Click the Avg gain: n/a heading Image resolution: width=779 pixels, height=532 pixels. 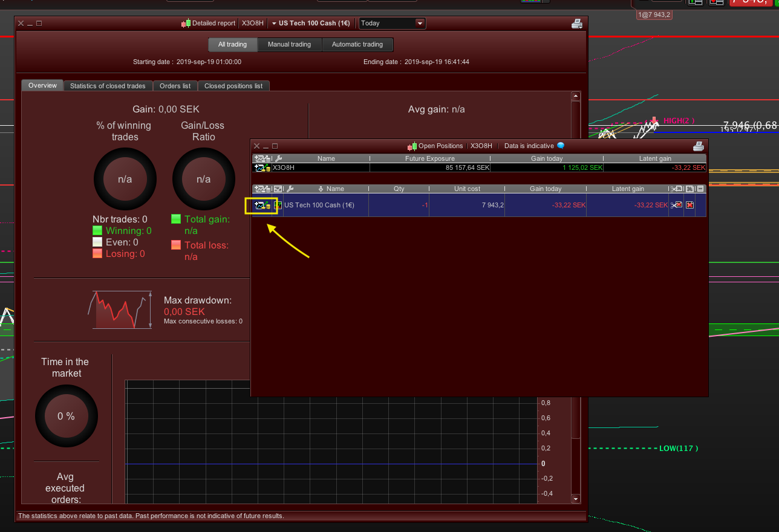coord(437,109)
